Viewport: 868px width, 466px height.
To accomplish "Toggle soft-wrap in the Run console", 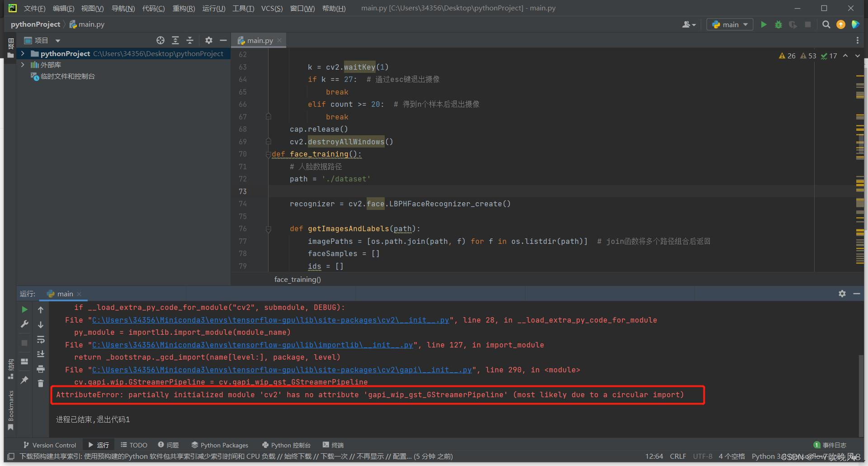I will [41, 339].
